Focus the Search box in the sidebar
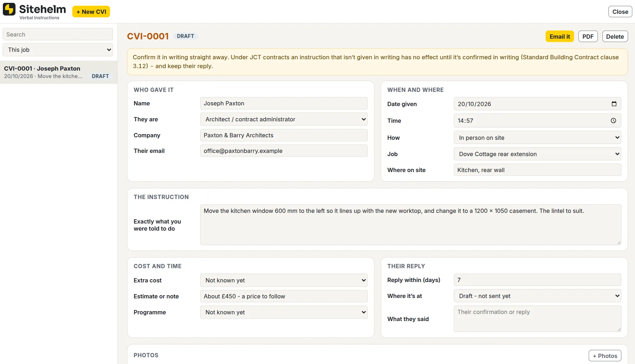This screenshot has height=364, width=635. coord(58,34)
